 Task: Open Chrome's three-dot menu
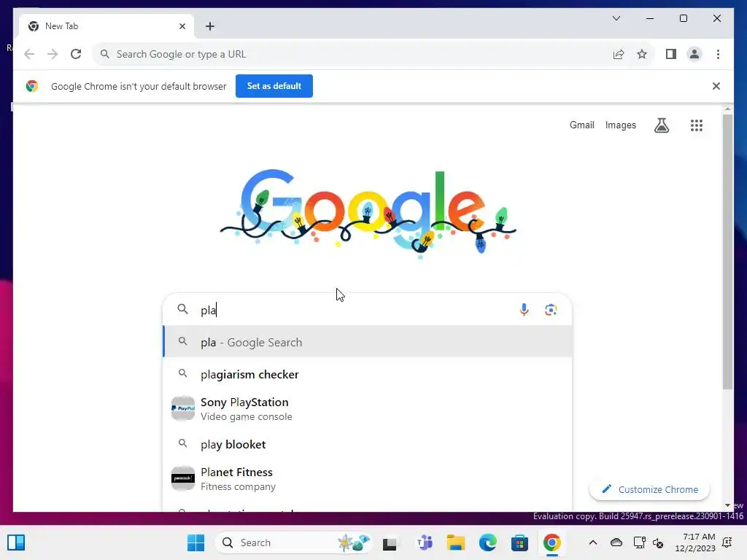coord(718,54)
